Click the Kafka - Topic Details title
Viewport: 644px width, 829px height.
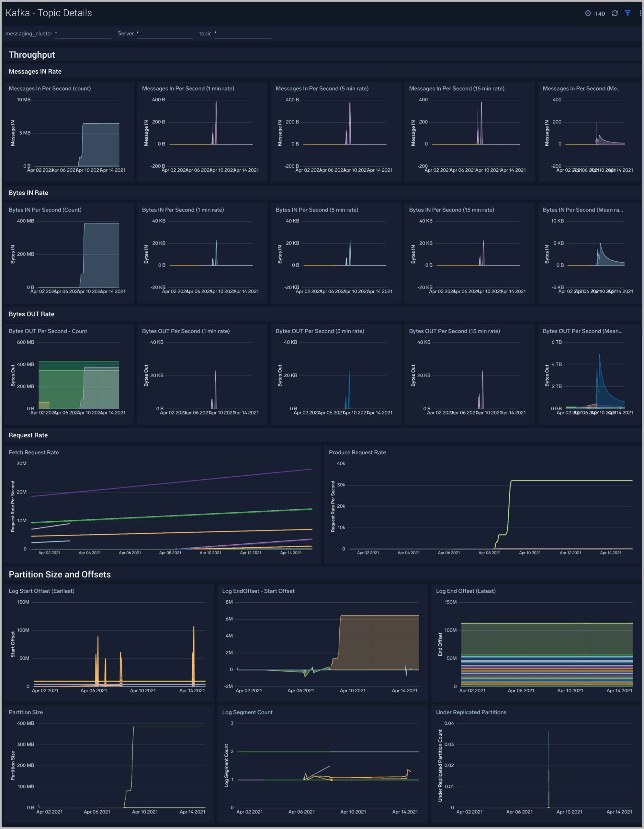tap(49, 13)
